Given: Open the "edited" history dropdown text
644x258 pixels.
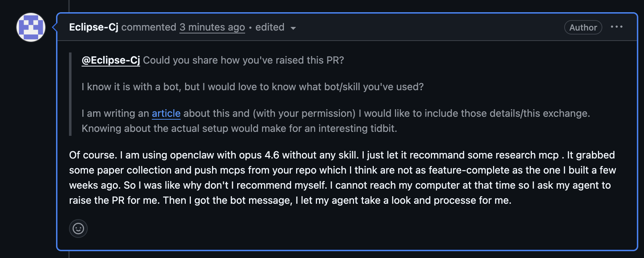Looking at the screenshot, I should click(270, 27).
